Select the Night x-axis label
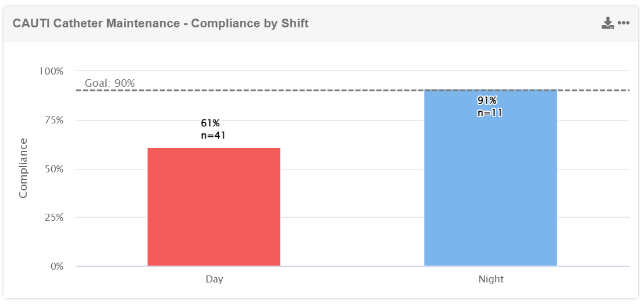644x304 pixels. click(x=490, y=280)
